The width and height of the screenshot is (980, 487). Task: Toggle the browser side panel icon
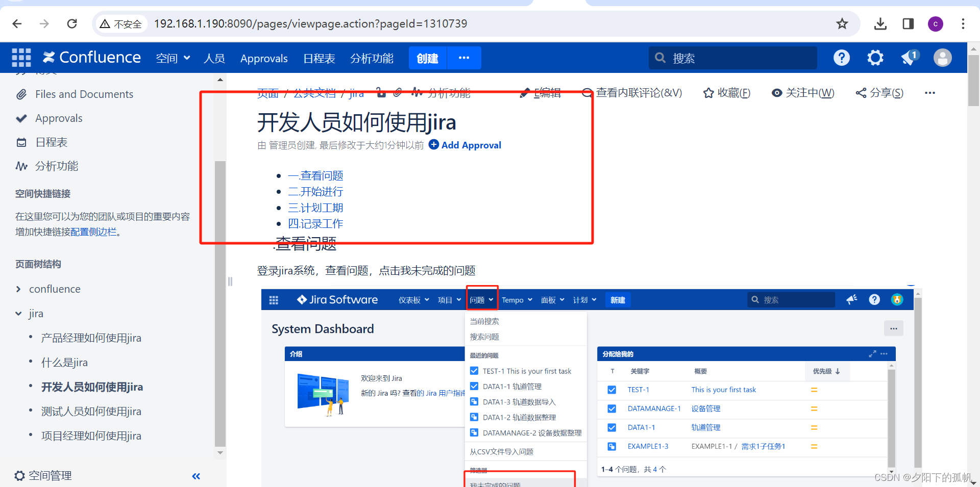(908, 23)
